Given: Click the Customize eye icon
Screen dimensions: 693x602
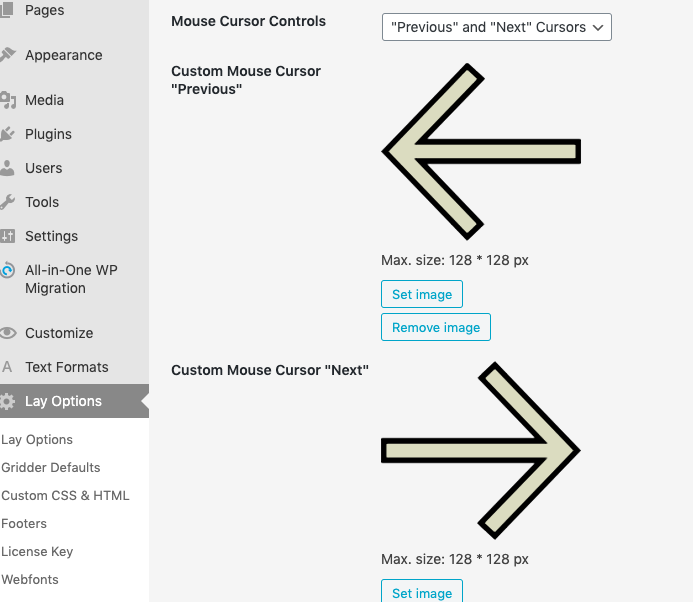Looking at the screenshot, I should point(8,333).
